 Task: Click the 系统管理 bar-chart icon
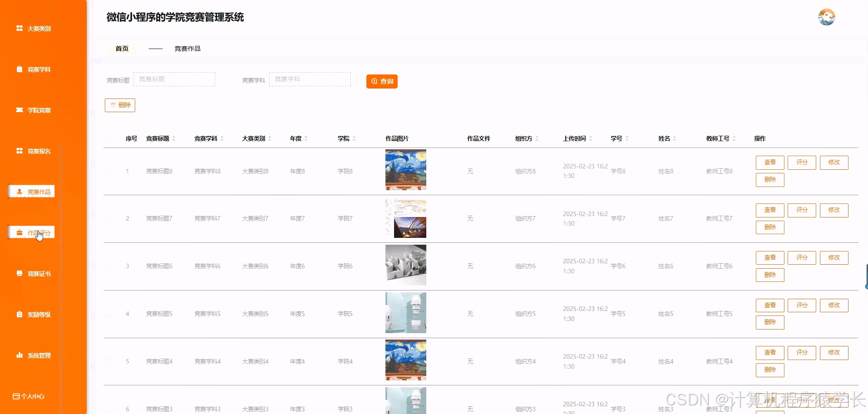point(20,355)
